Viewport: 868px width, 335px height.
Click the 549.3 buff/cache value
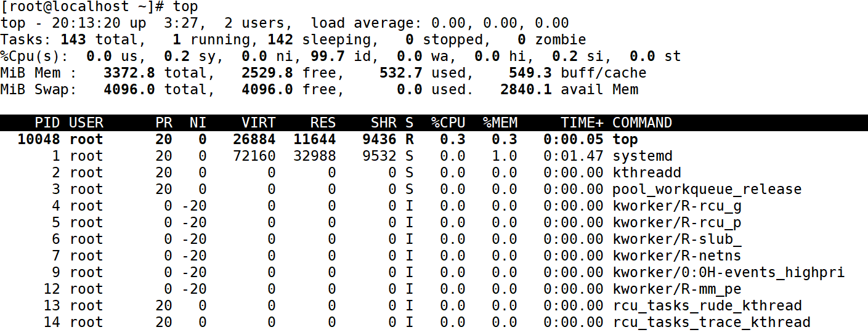click(530, 73)
